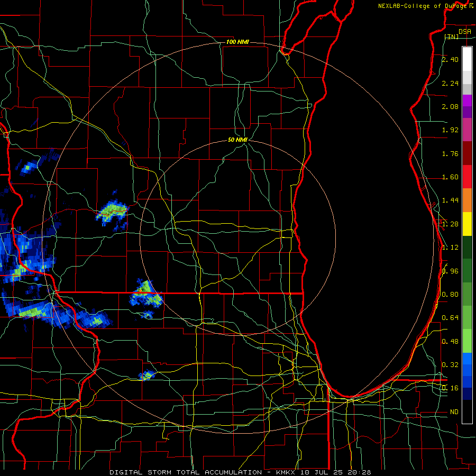476x476 pixels.
Task: Click the "10 JUL 25" date stamp
Action: 322,472
